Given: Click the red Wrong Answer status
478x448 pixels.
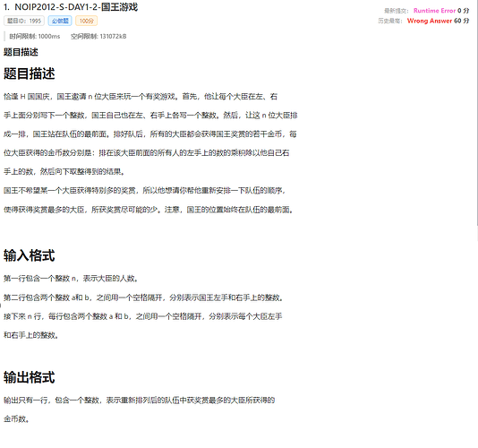Looking at the screenshot, I should [430, 21].
